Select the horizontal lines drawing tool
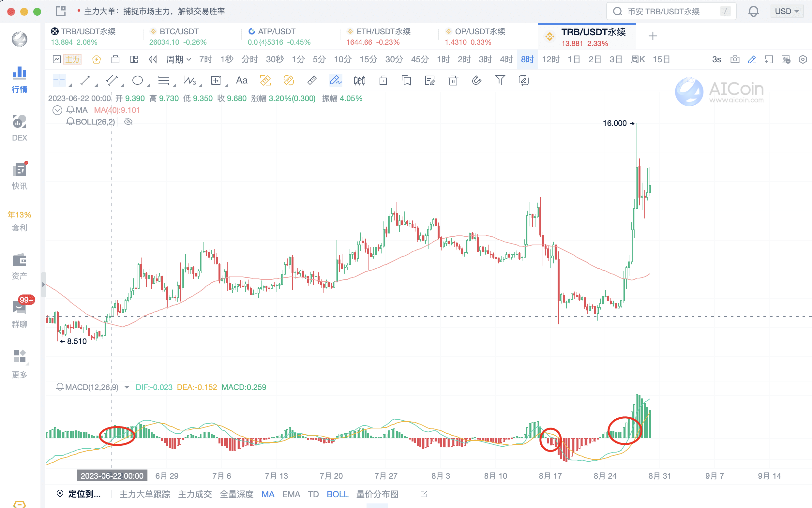 coord(164,80)
